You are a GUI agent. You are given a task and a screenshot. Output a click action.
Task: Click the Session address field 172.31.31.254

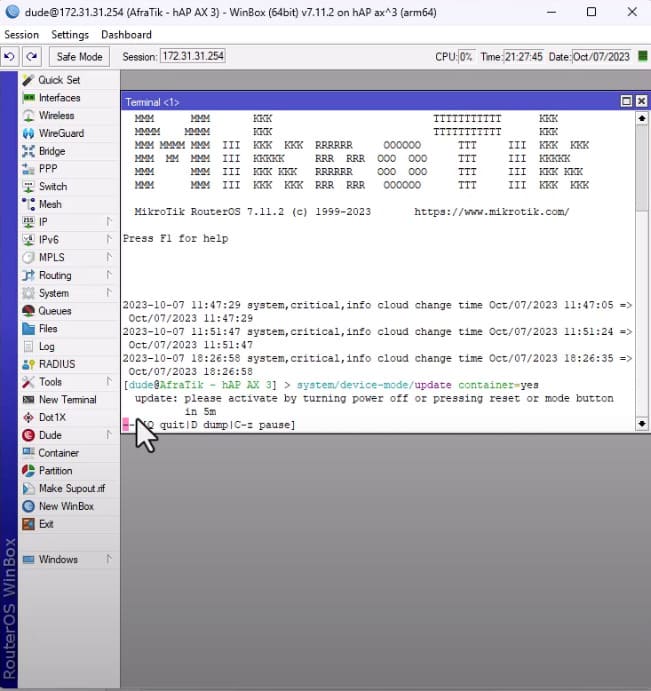click(x=193, y=56)
